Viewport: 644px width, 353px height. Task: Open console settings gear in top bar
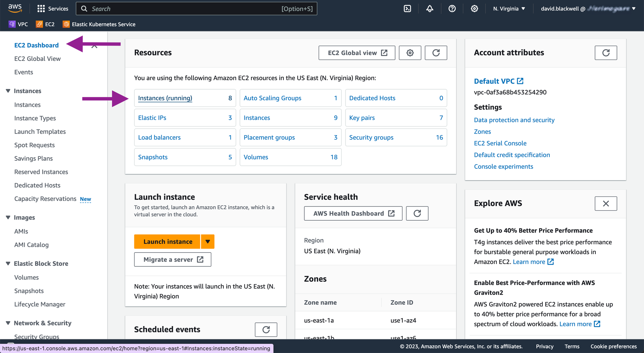pos(474,9)
